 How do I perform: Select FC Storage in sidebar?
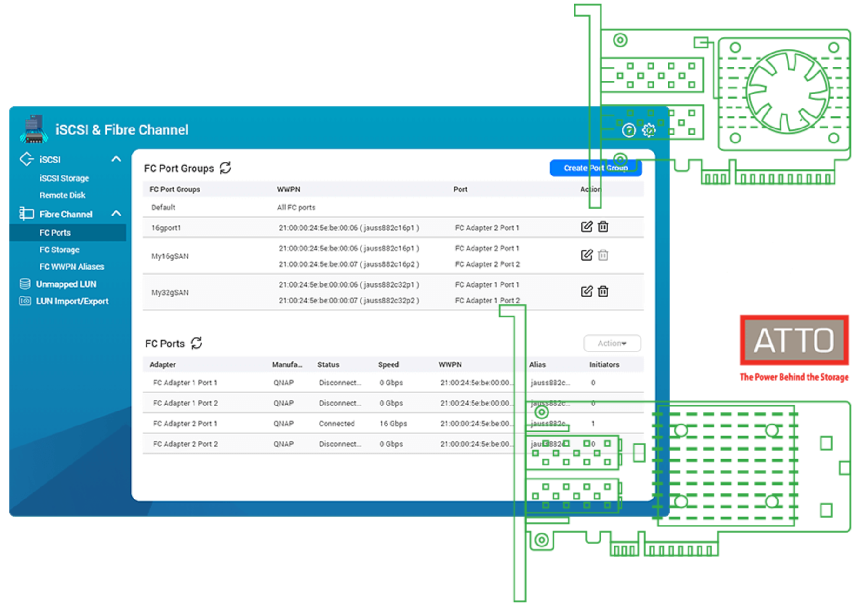[59, 250]
